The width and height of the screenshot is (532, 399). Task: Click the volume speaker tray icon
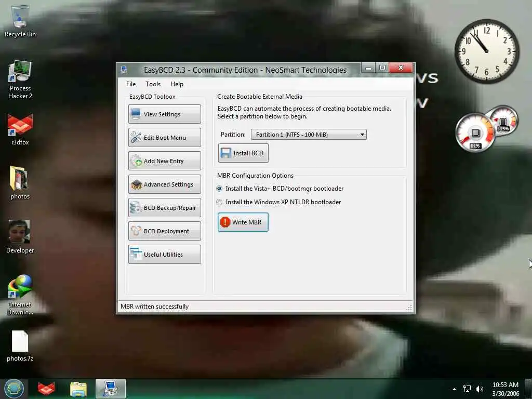point(479,389)
